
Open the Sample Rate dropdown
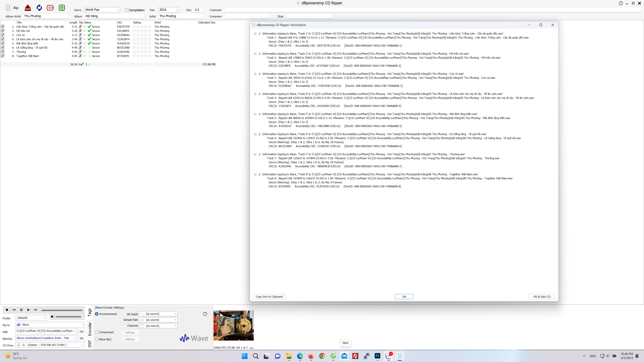[158, 320]
